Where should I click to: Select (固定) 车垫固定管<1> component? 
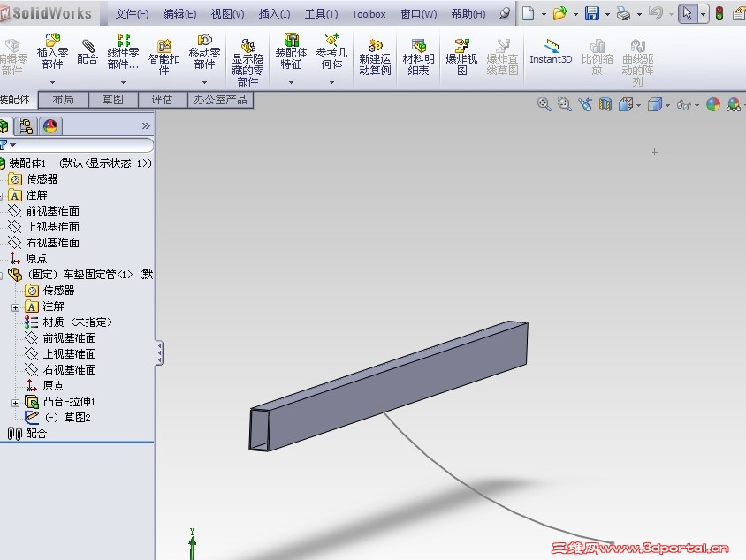coord(81,275)
